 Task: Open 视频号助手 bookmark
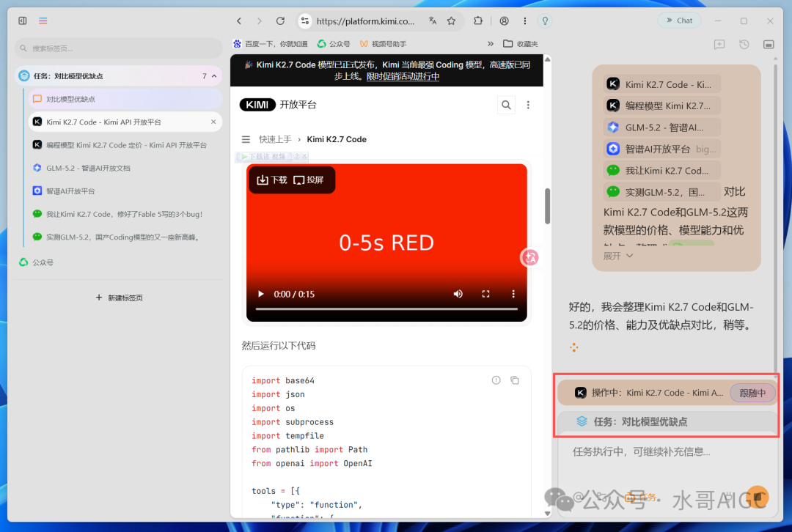(383, 44)
